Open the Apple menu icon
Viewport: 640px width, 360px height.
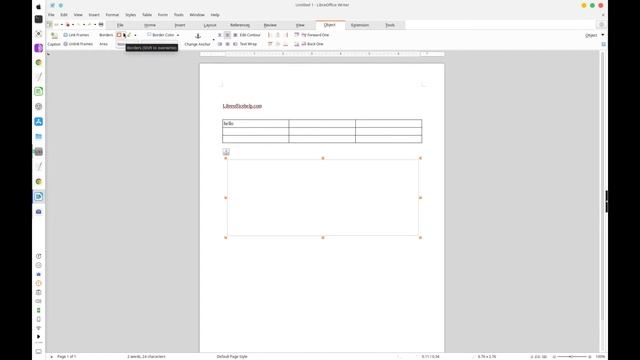coord(38,7)
